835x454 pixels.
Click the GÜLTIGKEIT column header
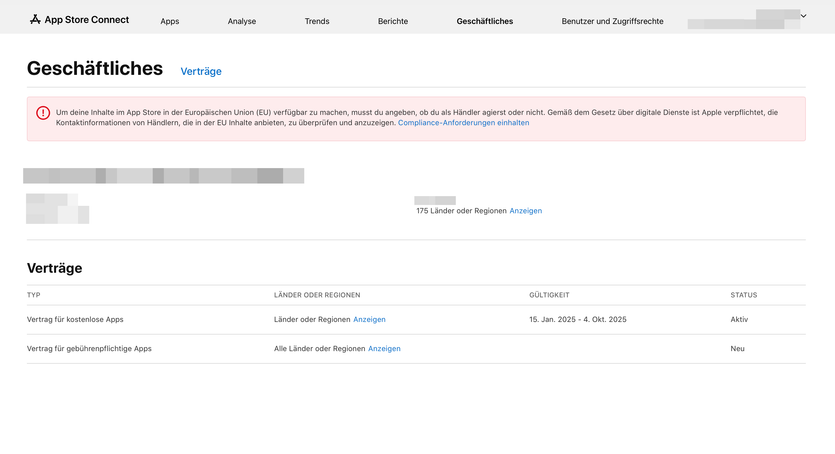point(549,295)
